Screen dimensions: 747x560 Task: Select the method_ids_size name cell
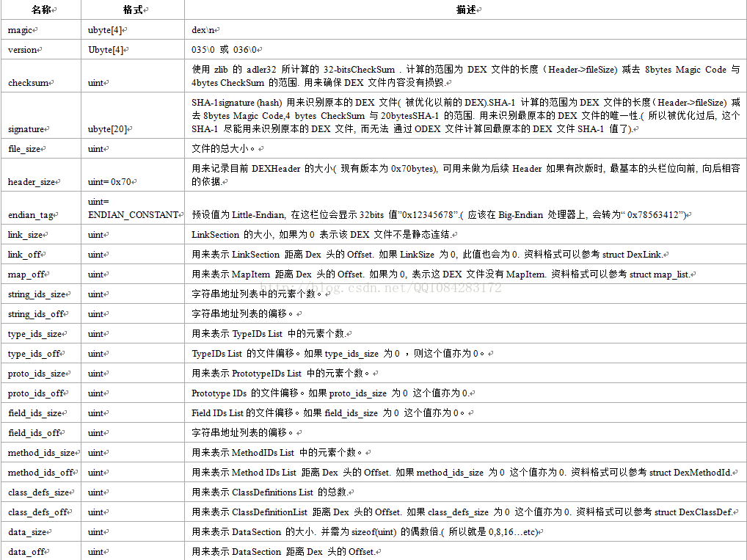[x=41, y=453]
